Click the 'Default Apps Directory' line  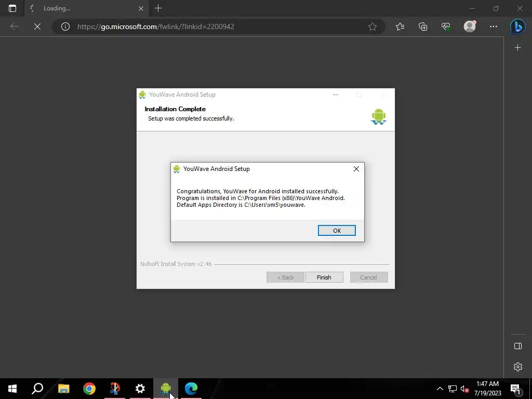click(241, 205)
